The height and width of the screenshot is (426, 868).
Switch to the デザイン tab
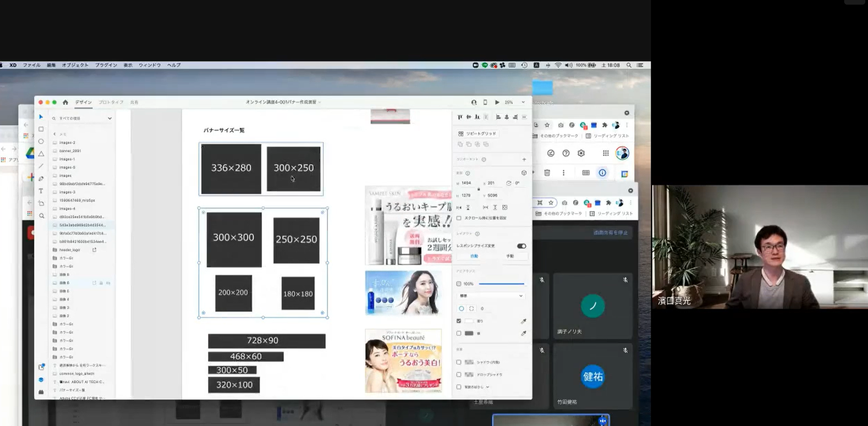pyautogui.click(x=83, y=102)
